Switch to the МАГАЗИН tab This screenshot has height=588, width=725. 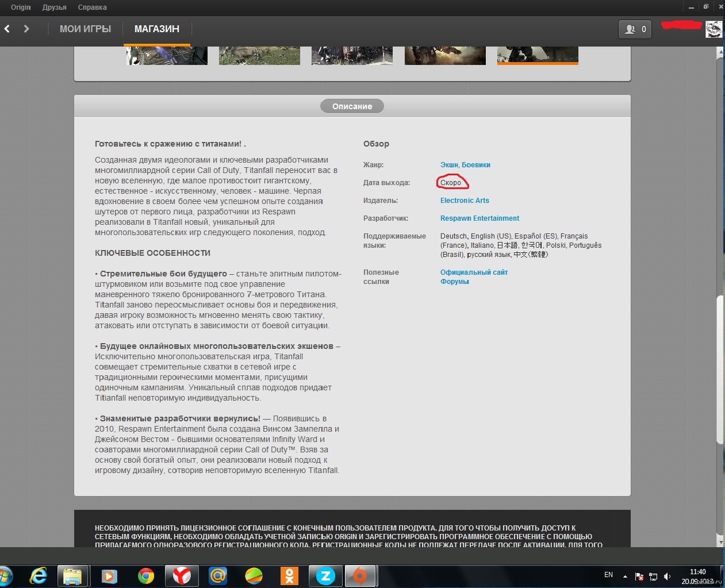coord(156,29)
